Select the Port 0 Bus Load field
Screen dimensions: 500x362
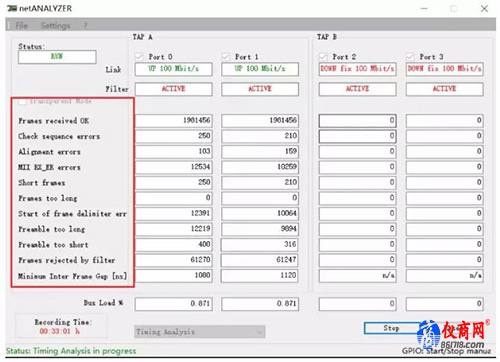click(173, 304)
